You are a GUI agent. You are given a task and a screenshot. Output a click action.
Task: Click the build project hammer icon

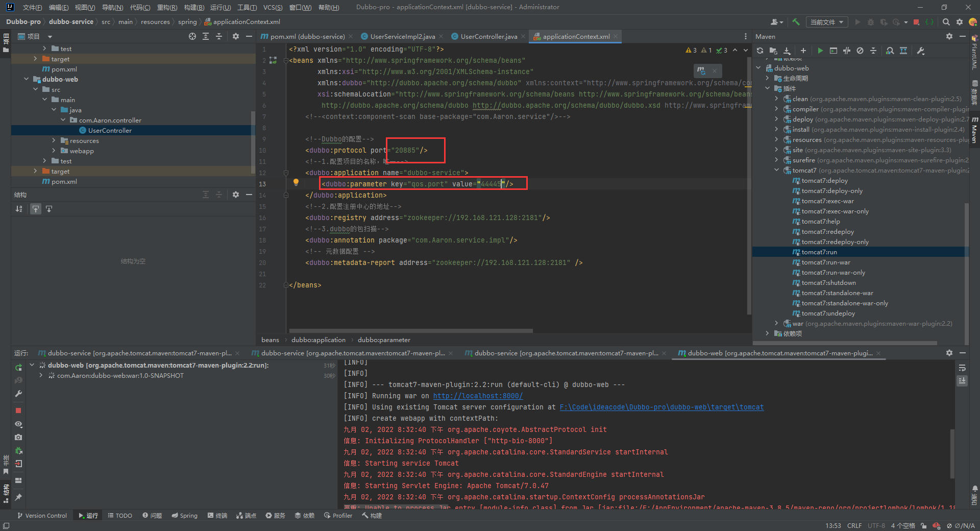click(796, 22)
